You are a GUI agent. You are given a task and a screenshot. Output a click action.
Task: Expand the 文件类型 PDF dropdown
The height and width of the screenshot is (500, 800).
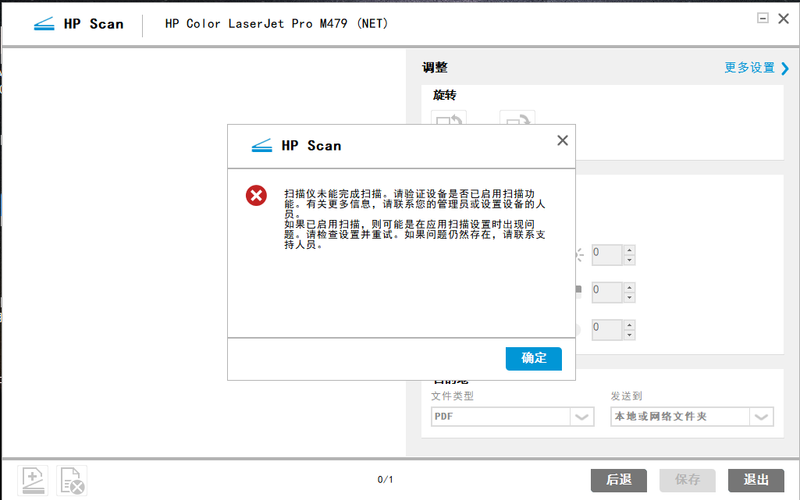point(582,417)
